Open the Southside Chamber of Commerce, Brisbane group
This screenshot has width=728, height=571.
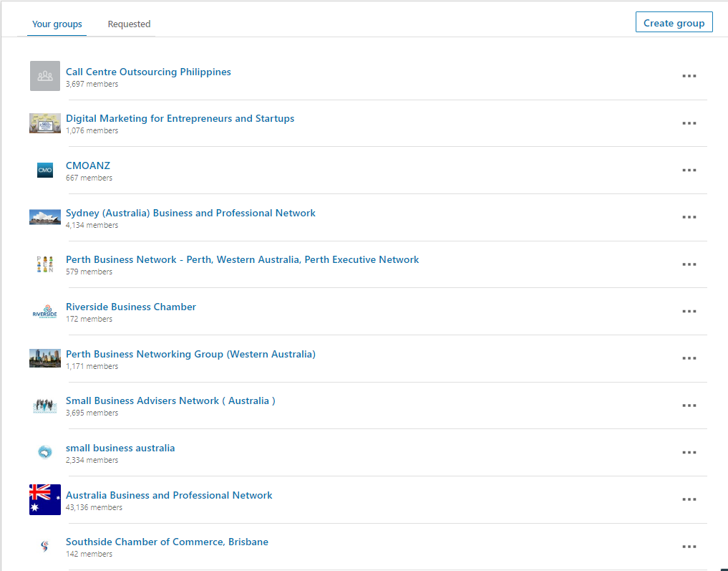tap(167, 542)
